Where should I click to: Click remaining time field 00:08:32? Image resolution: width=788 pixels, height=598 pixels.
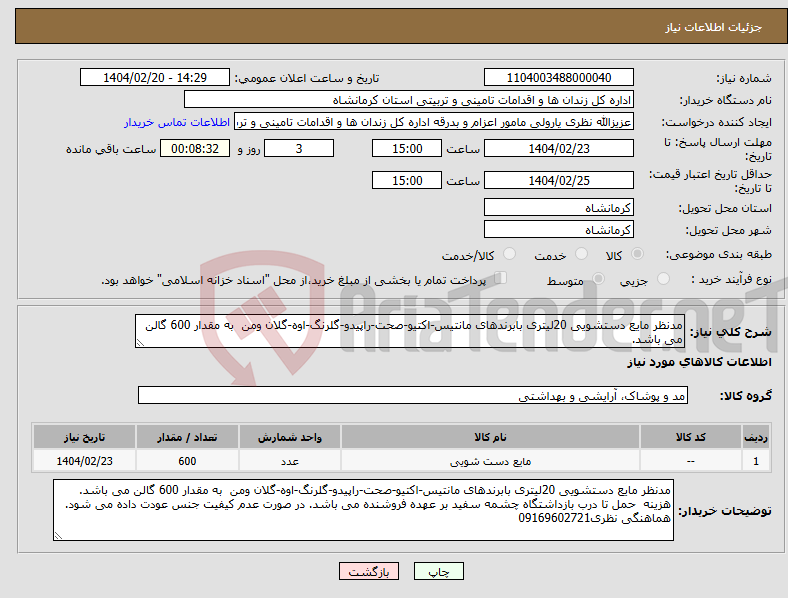click(195, 148)
